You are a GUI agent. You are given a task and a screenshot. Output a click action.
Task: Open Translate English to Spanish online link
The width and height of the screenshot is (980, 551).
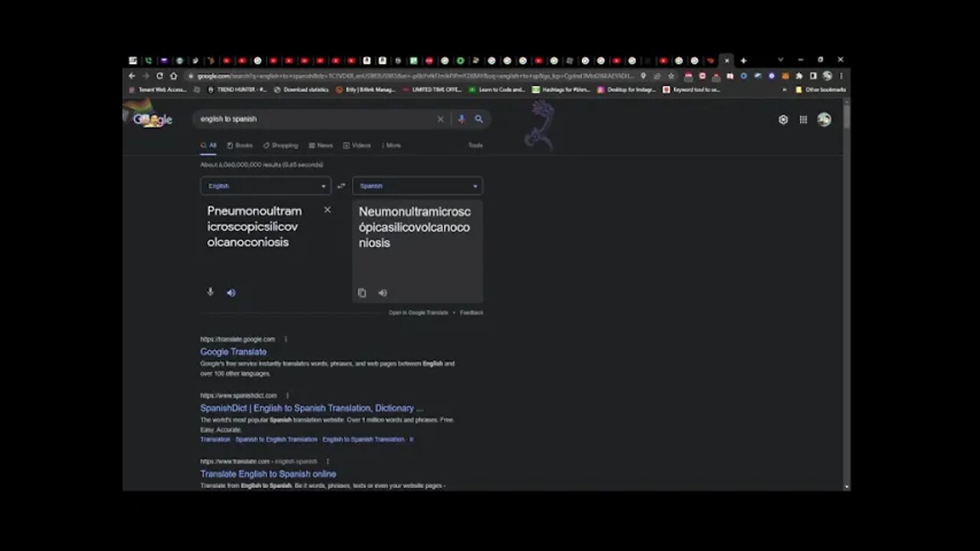(268, 474)
